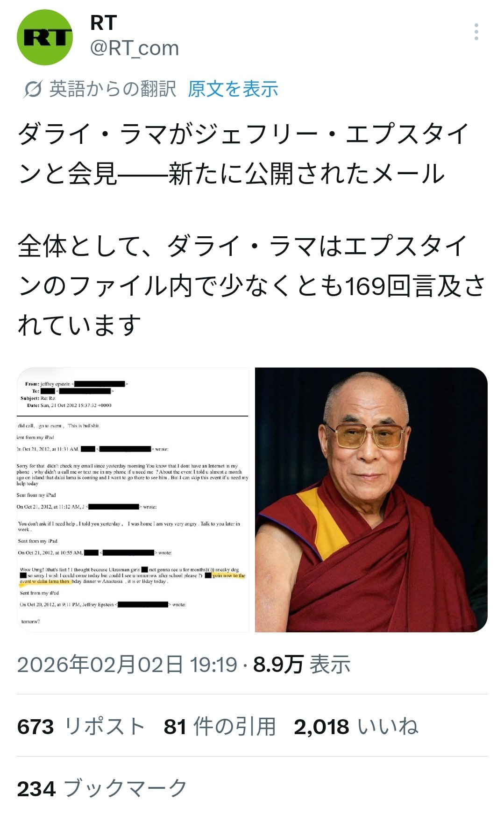Open the email document image
Image resolution: width=504 pixels, height=814 pixels.
[x=133, y=500]
